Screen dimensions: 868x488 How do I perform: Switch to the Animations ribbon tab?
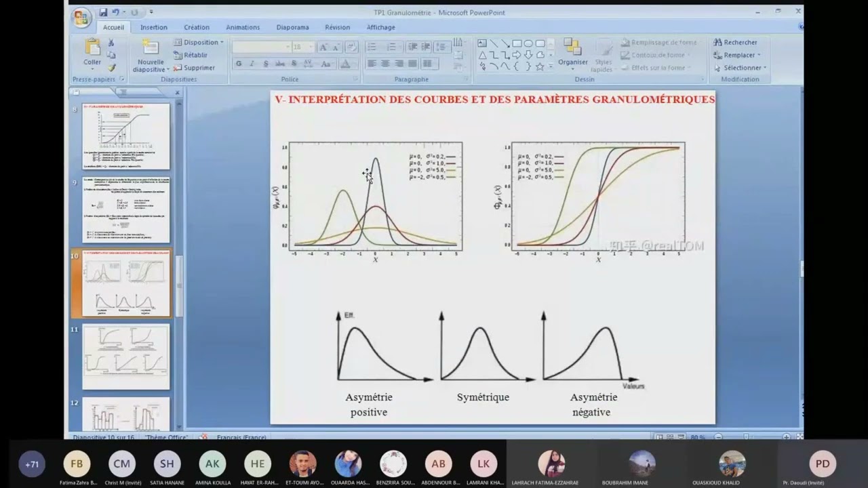(243, 27)
